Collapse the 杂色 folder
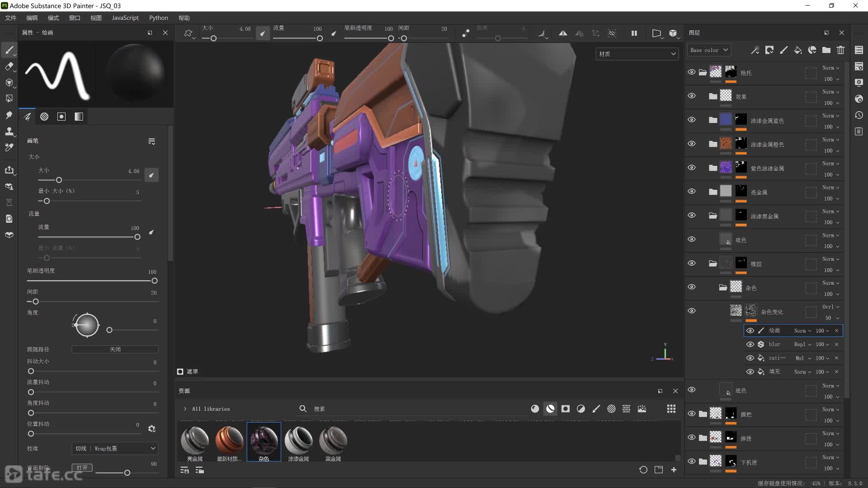868x488 pixels. pyautogui.click(x=723, y=287)
